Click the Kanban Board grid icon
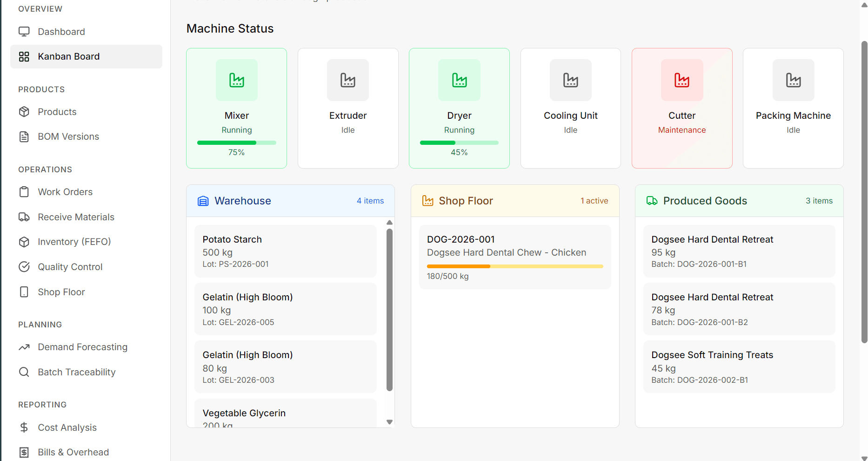 coord(24,56)
